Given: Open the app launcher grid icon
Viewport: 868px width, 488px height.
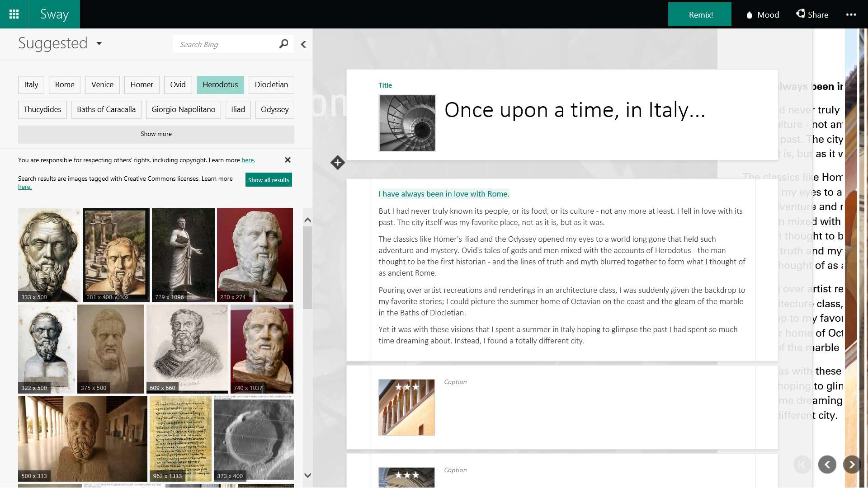Looking at the screenshot, I should click(x=14, y=14).
